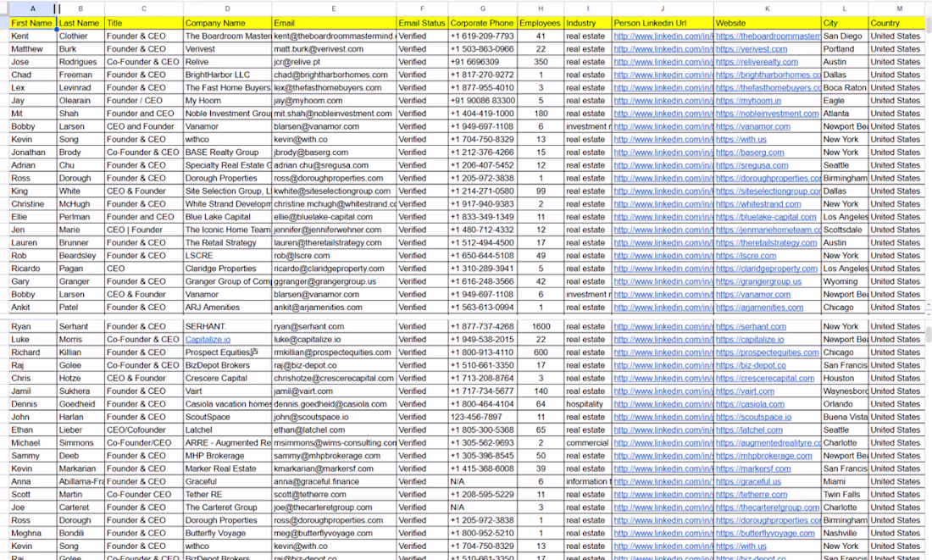Select email cell jcr@relive.pt
The width and height of the screenshot is (932, 560).
click(x=334, y=62)
